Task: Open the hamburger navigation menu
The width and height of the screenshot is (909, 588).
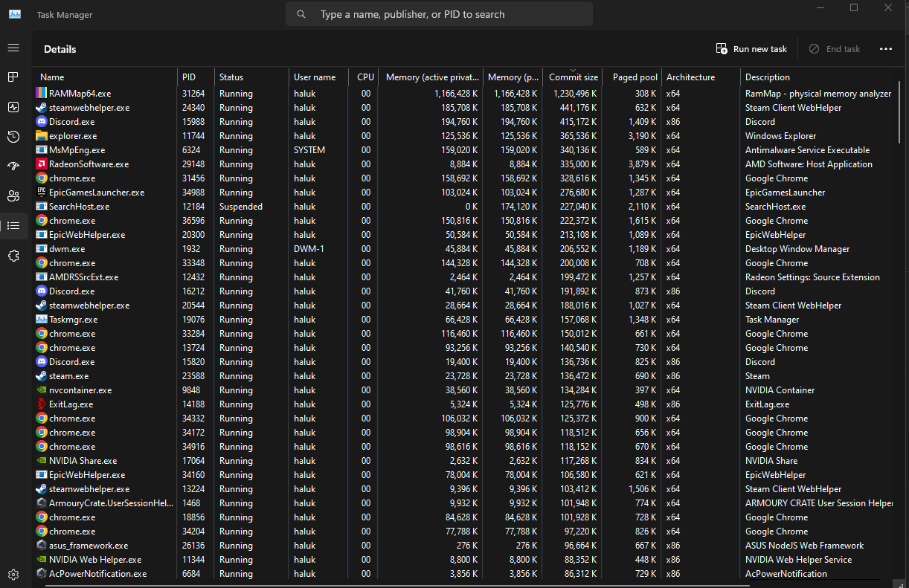Action: coord(13,48)
